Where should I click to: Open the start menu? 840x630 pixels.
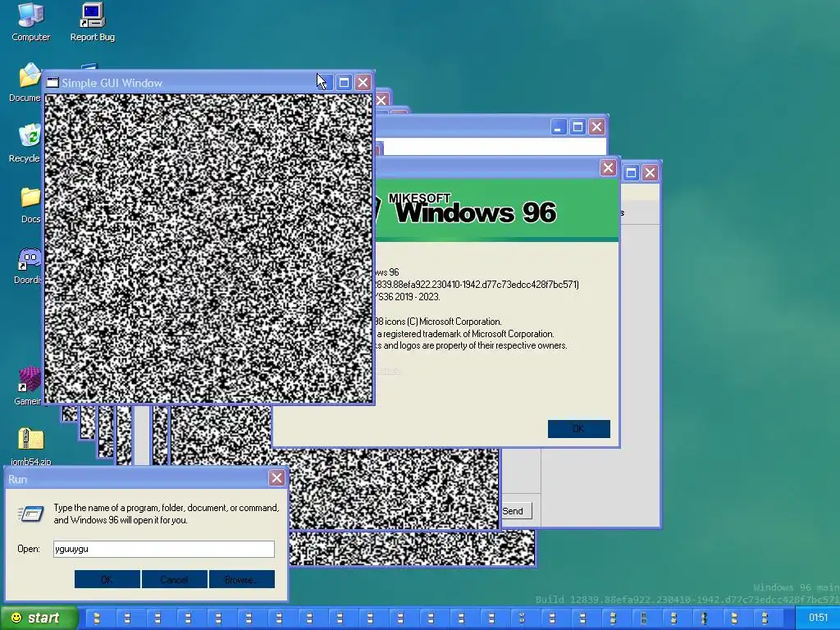[38, 618]
